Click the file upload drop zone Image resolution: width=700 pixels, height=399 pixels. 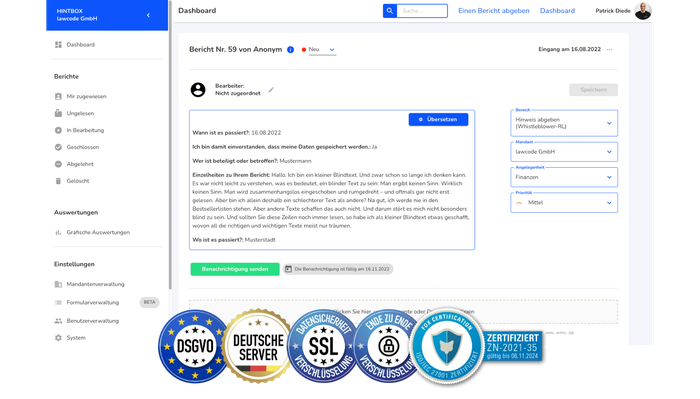(x=404, y=311)
